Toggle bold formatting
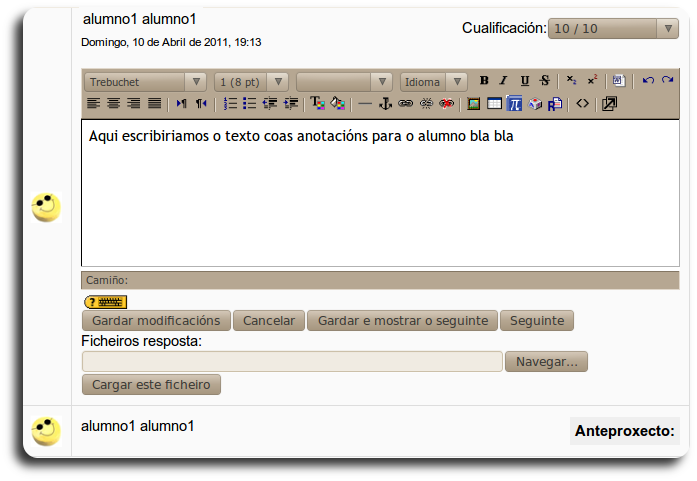The width and height of the screenshot is (697, 481). coord(484,80)
